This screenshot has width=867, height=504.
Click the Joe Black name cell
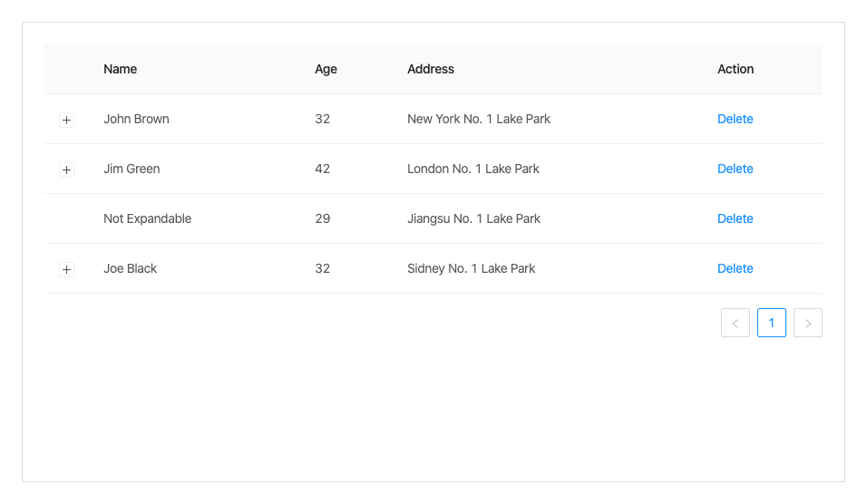click(x=130, y=268)
